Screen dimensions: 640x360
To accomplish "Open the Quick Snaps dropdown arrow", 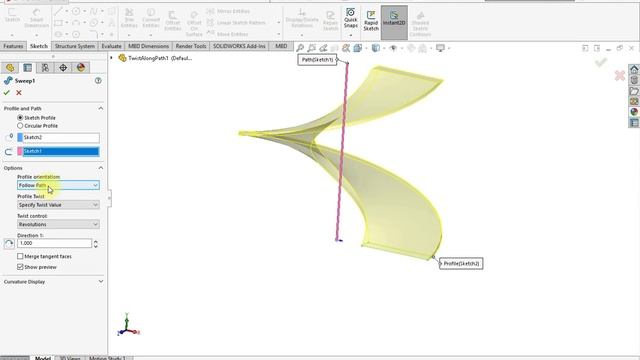I will tap(351, 36).
